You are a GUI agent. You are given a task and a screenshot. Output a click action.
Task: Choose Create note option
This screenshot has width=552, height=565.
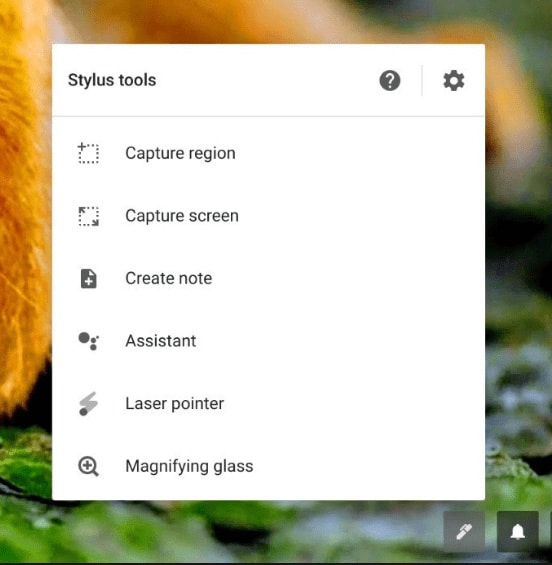click(x=268, y=279)
